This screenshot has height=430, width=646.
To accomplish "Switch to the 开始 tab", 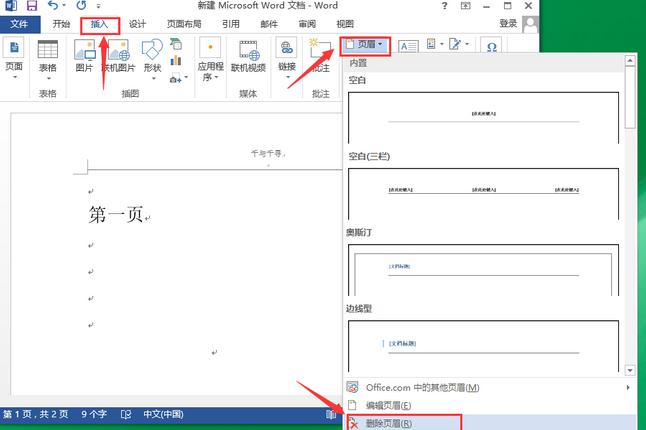I will click(61, 24).
